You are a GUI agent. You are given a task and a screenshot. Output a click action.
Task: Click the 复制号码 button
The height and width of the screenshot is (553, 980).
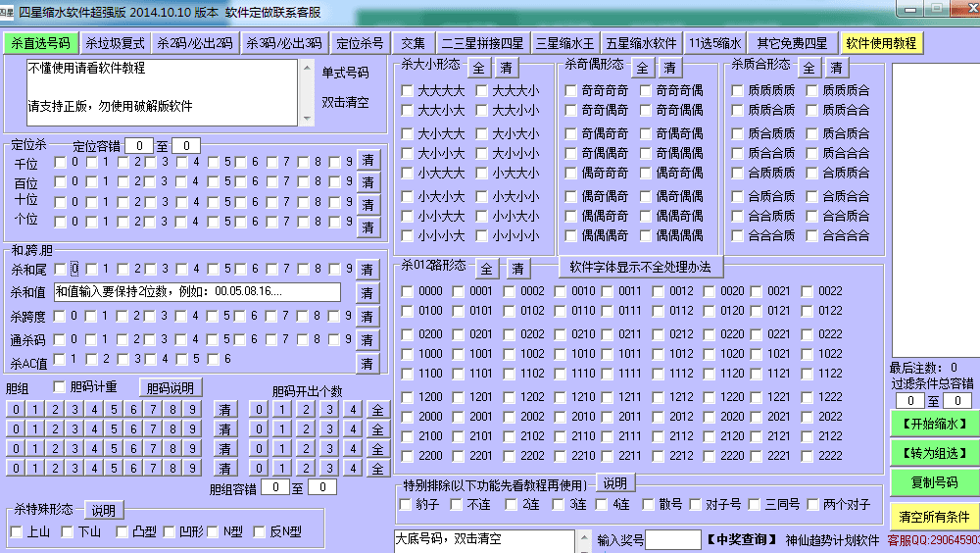pyautogui.click(x=933, y=482)
